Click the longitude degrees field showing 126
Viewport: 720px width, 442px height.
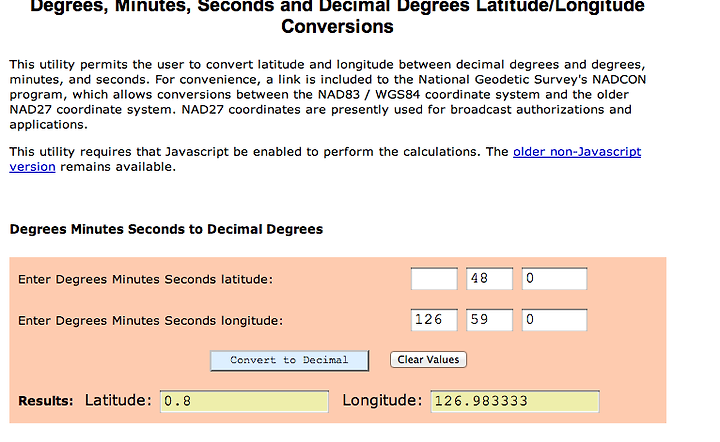[434, 320]
